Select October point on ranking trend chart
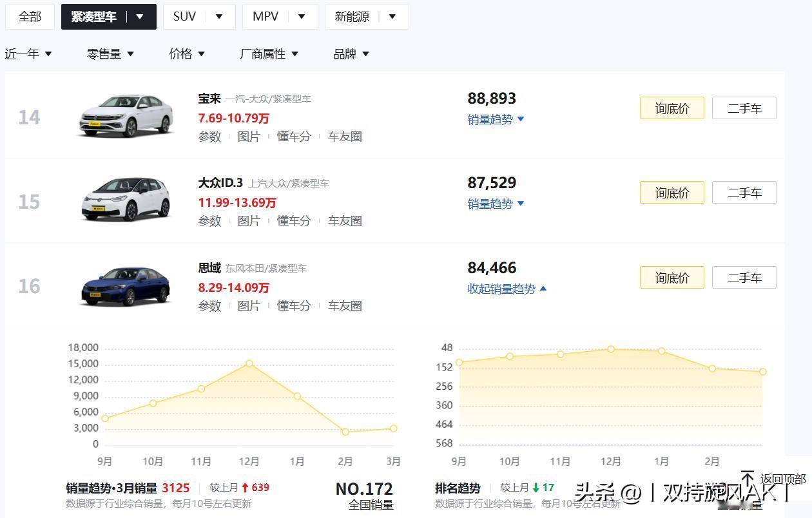Screen dimensions: 812x518 (510, 356)
